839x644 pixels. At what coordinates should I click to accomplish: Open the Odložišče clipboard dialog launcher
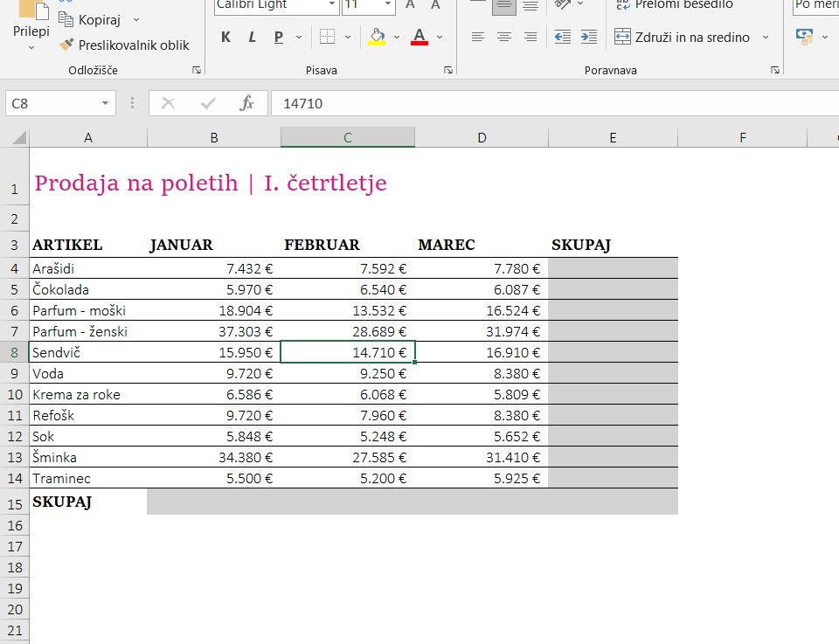point(197,70)
